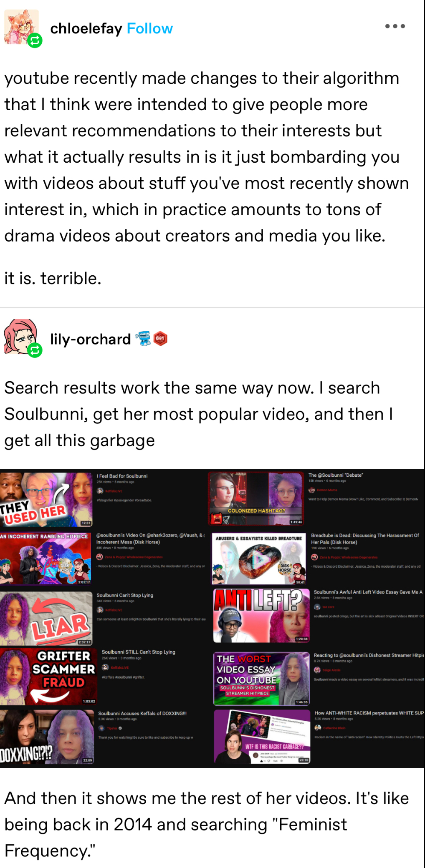425x868 pixels.
Task: Click the 'I Feel Bad for Soulbunni' title
Action: pyautogui.click(x=122, y=476)
